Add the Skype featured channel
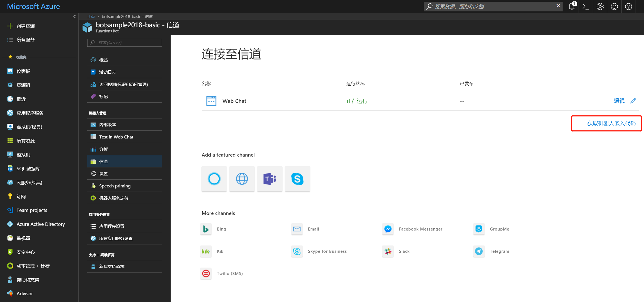Screen dimensions: 644x302 (x=298, y=179)
